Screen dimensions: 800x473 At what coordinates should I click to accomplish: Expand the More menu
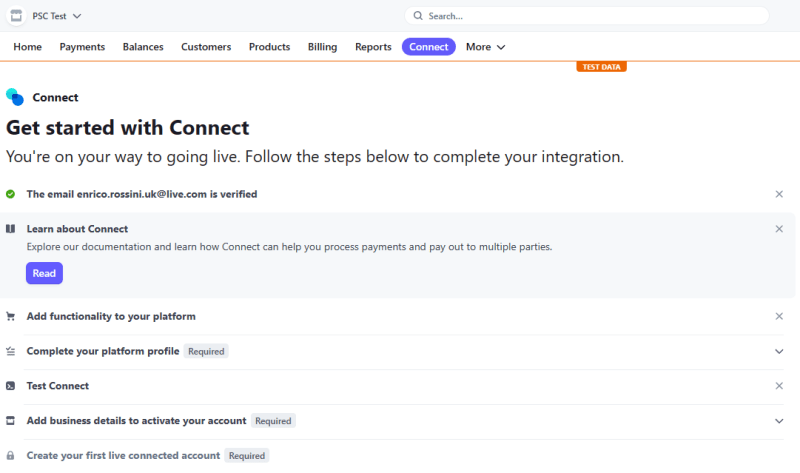point(485,47)
